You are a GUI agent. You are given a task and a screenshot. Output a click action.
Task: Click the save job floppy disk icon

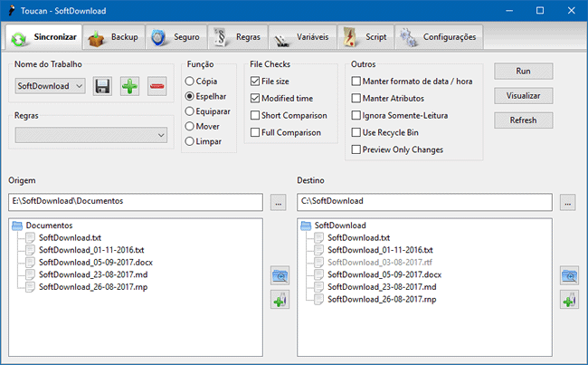click(x=102, y=86)
